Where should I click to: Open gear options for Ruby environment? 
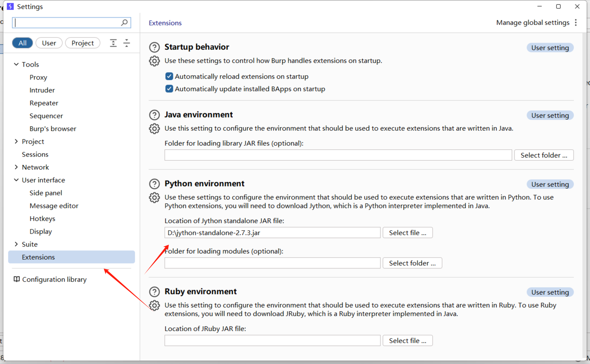(154, 305)
